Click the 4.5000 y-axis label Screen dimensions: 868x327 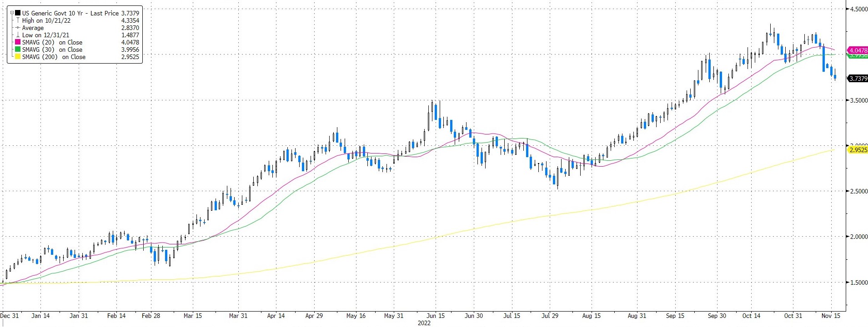pyautogui.click(x=858, y=9)
